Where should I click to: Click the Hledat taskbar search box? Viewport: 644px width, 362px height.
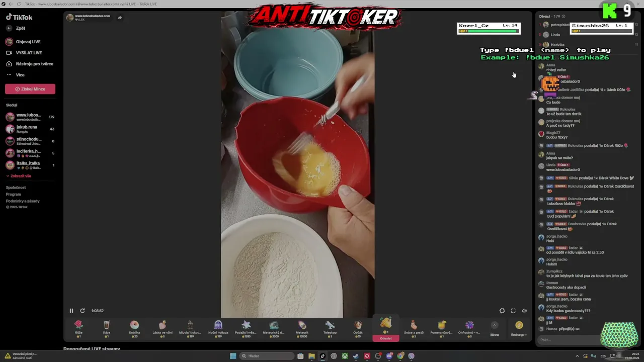point(267,356)
